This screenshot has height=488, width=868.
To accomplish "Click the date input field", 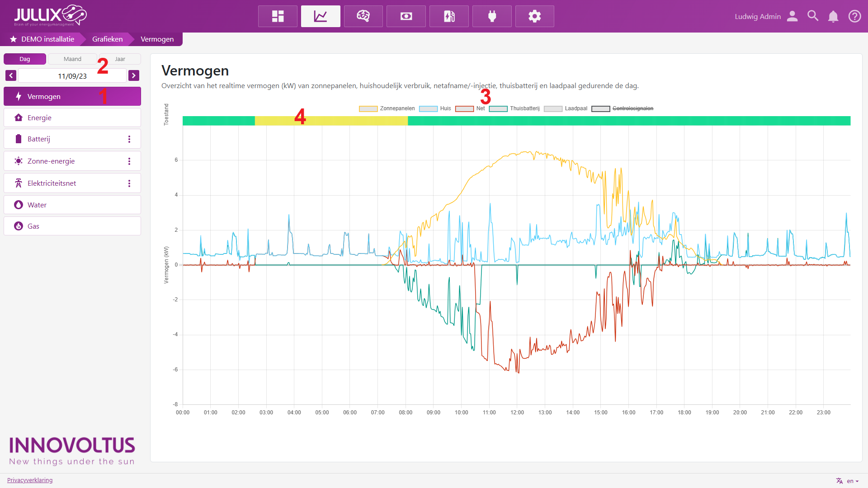I will [x=72, y=76].
